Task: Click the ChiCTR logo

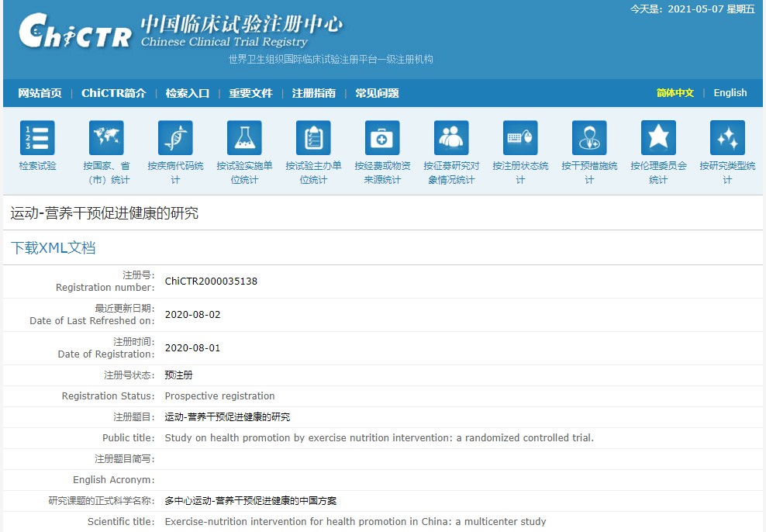Action: coord(74,31)
